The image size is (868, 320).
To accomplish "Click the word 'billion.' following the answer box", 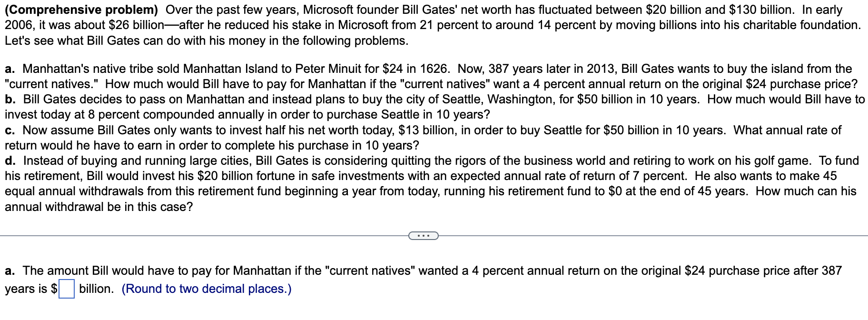I will pyautogui.click(x=95, y=289).
